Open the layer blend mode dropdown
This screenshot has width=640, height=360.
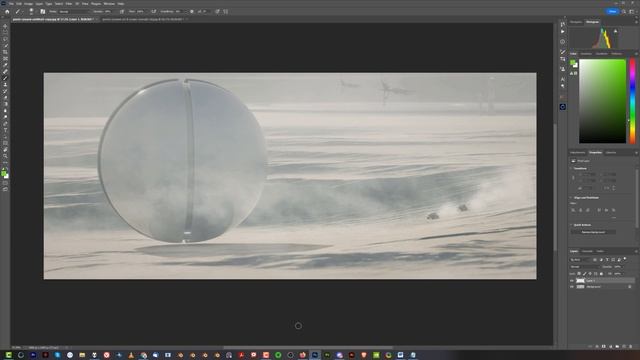[x=584, y=267]
